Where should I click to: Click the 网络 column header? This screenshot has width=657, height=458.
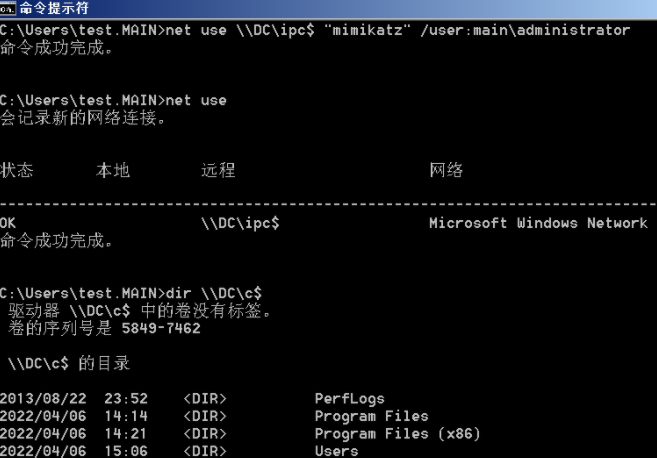pos(446,170)
